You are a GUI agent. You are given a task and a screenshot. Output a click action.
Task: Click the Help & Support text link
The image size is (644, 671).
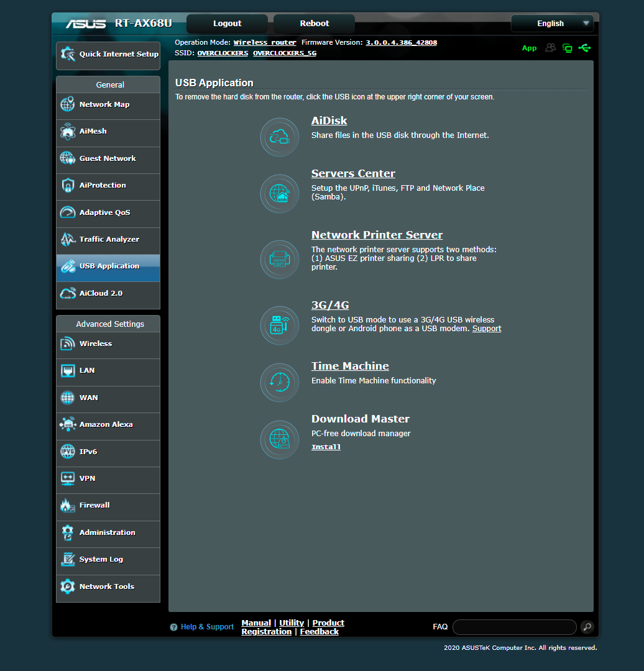tap(207, 627)
